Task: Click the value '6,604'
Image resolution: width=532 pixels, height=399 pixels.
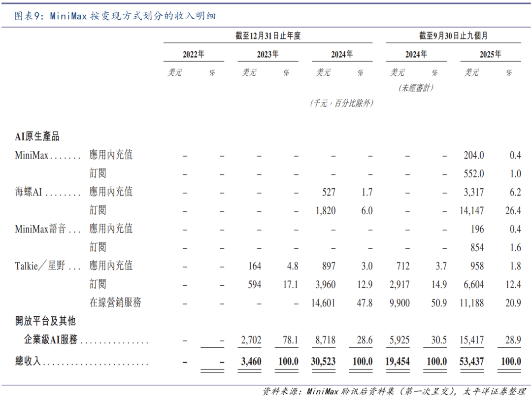Action: tap(474, 284)
